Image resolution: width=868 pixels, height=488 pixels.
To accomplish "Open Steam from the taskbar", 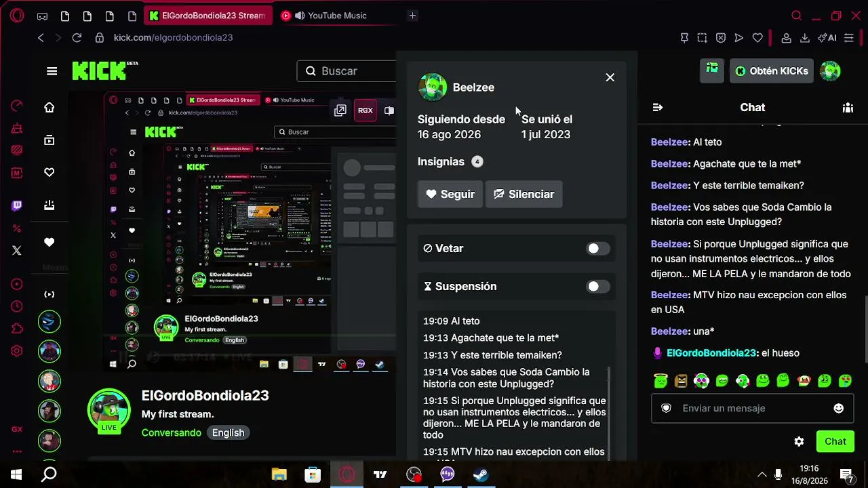I will coord(481,474).
